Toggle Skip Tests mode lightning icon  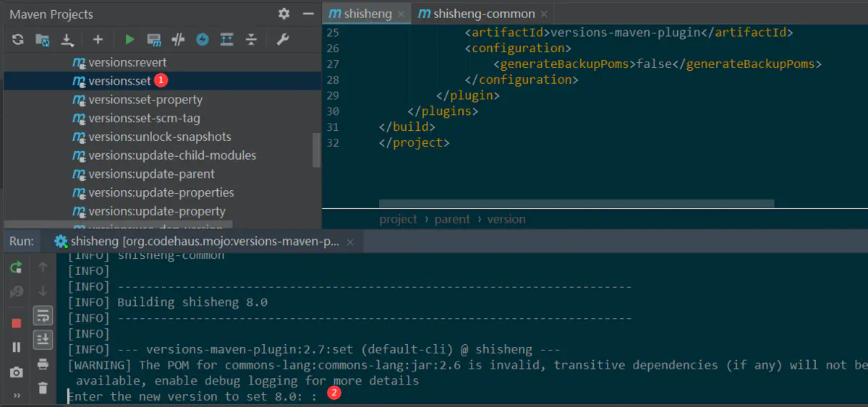203,40
